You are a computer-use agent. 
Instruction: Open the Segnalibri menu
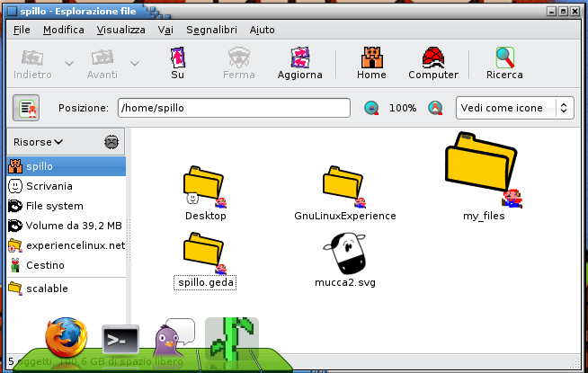pos(211,30)
